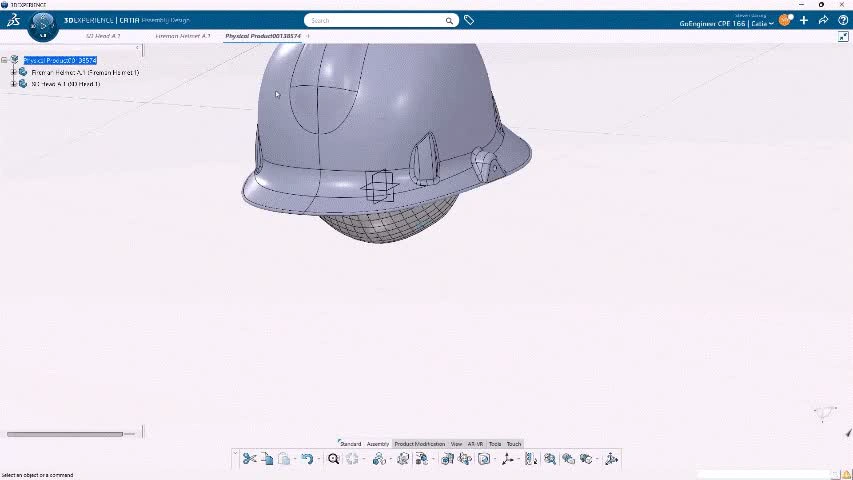Open the Product Modification tab
Image resolution: width=853 pixels, height=480 pixels.
click(419, 444)
